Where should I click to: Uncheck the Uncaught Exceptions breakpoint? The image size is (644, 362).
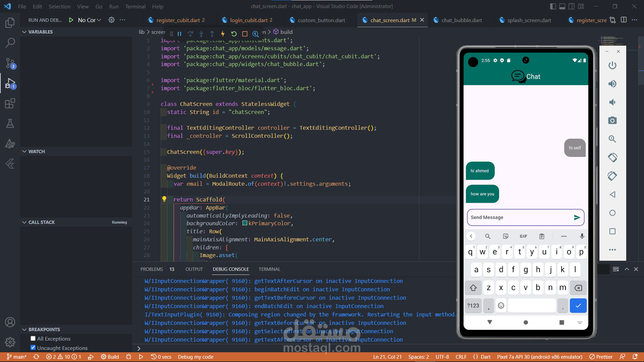[33, 348]
